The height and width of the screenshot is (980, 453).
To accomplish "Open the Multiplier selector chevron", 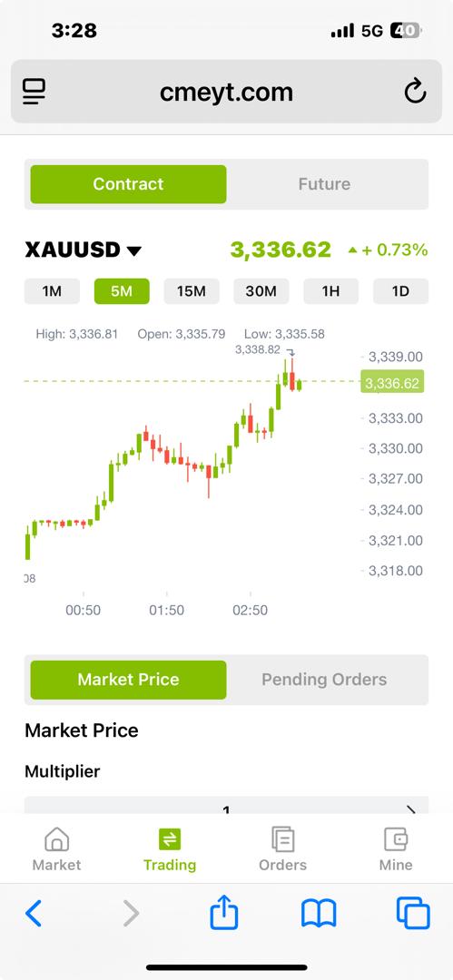I will (411, 809).
